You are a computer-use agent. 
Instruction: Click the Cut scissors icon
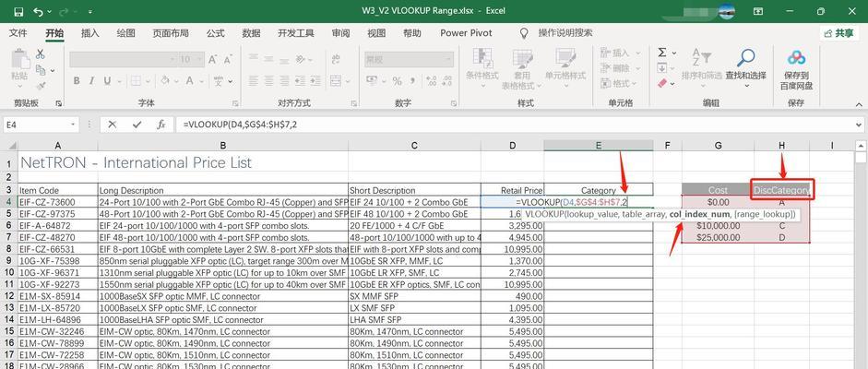pos(40,54)
